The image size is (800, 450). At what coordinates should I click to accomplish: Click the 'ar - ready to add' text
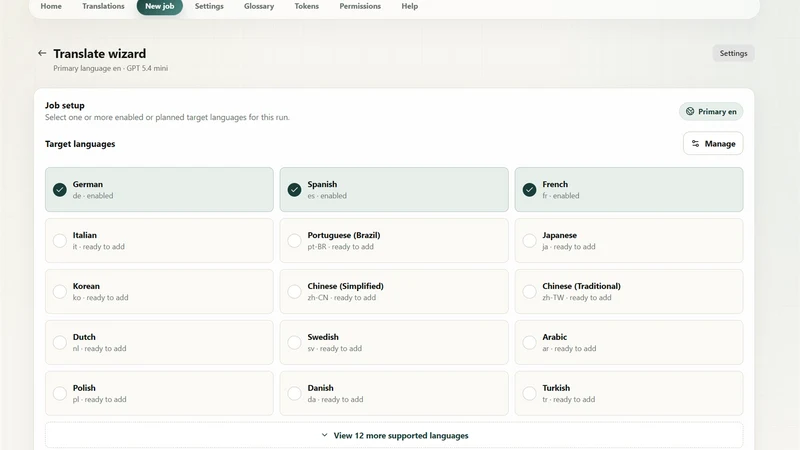tap(569, 349)
